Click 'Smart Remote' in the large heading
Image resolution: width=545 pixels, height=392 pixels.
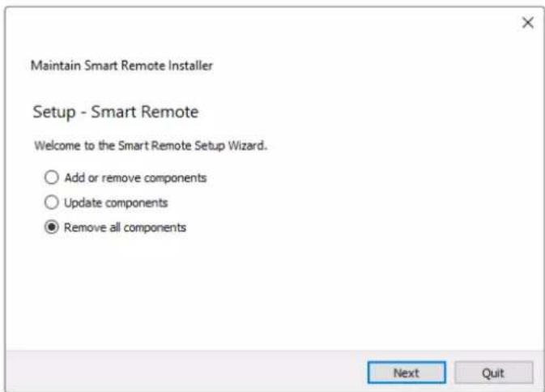tap(145, 112)
